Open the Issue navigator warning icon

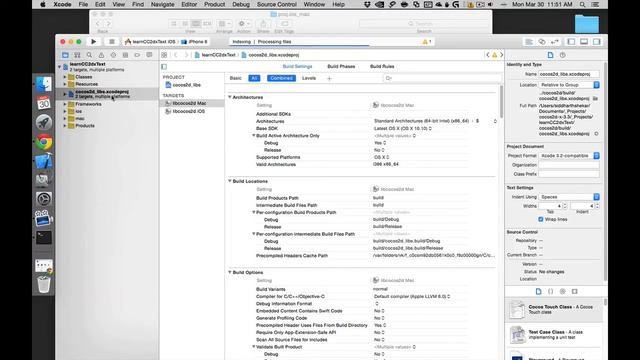coord(101,55)
